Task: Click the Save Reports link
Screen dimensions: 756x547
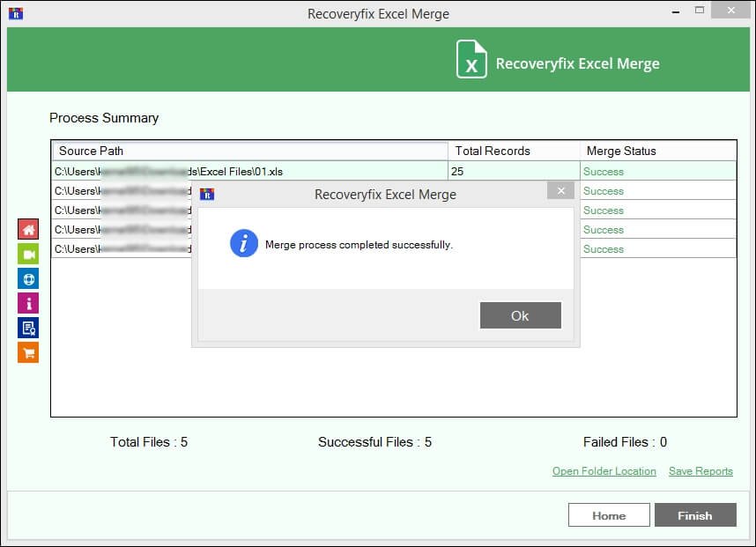Action: tap(700, 471)
